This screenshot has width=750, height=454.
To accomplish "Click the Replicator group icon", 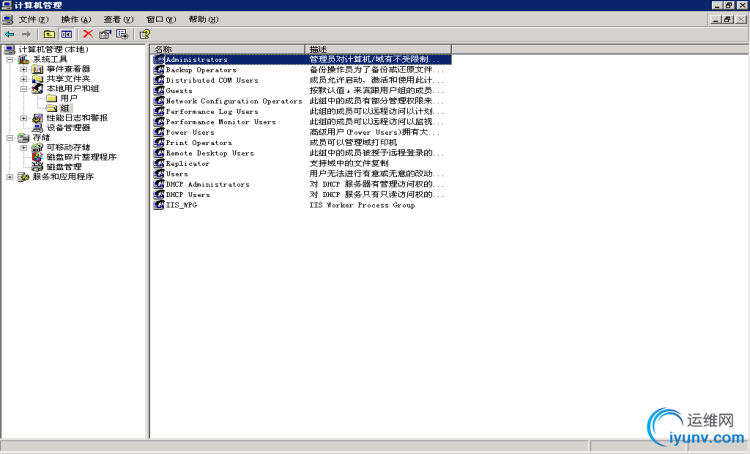I will point(159,163).
